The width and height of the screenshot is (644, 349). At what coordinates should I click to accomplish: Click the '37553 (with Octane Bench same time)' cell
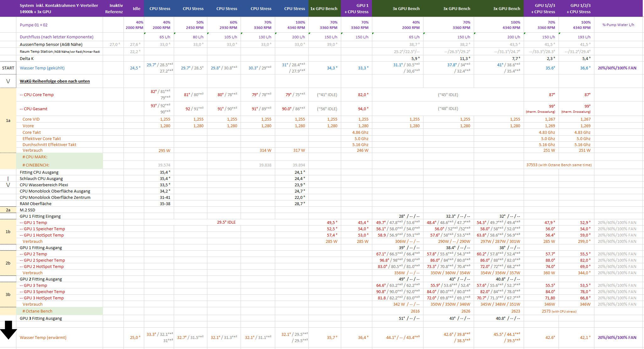(x=559, y=165)
